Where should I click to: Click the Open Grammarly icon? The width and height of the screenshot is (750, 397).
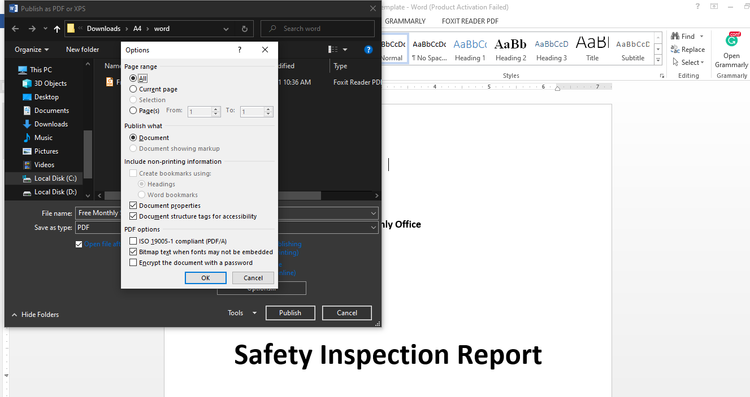click(731, 41)
